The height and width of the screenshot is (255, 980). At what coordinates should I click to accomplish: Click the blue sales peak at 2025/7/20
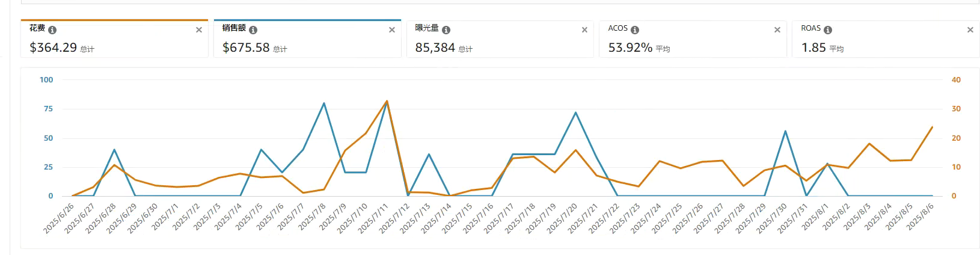(575, 112)
